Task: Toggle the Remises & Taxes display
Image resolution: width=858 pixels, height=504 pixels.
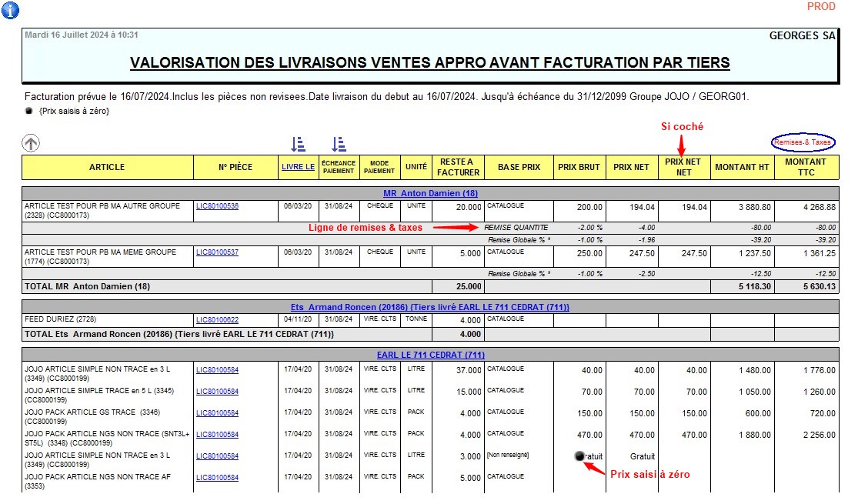Action: (803, 142)
